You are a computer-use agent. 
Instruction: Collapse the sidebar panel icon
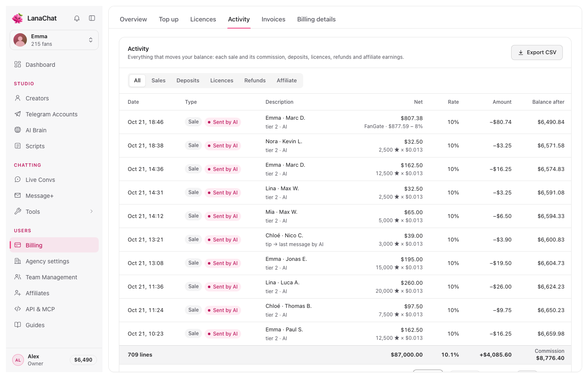coord(92,18)
